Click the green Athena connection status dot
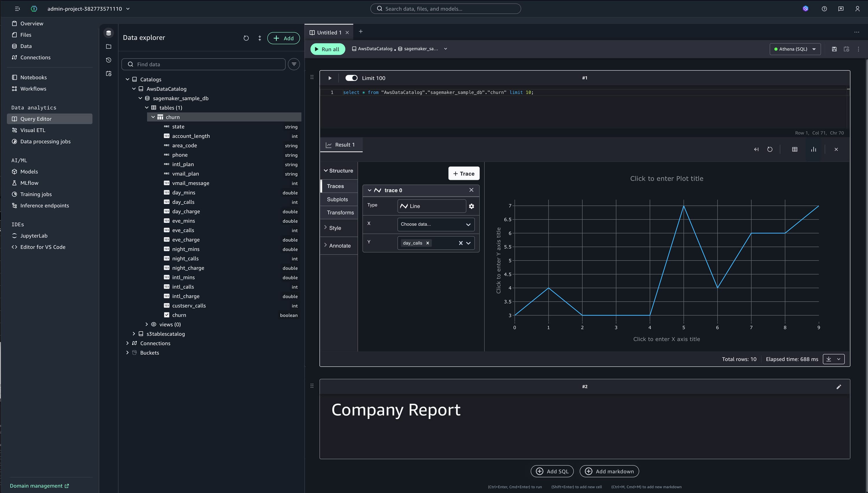 776,49
